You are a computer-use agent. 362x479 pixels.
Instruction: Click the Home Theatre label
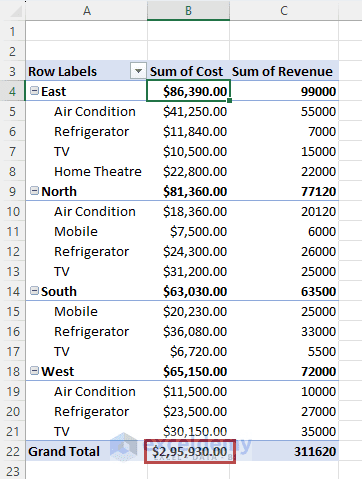click(x=98, y=171)
